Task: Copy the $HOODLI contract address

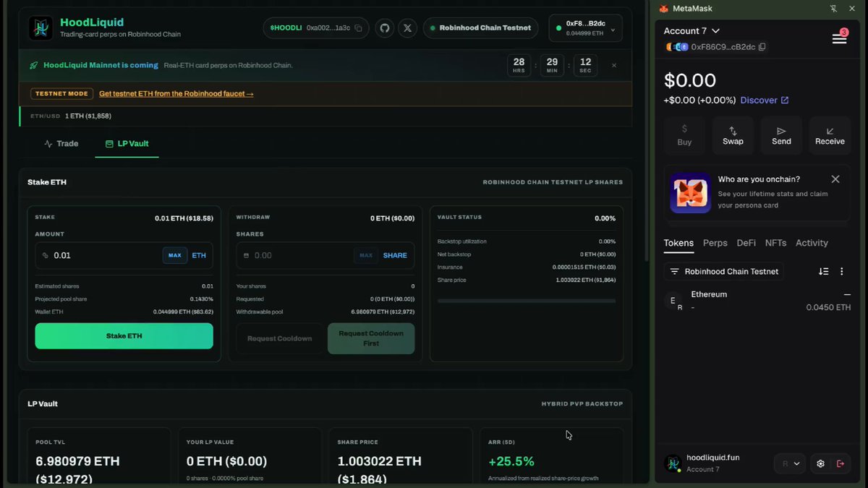Action: pos(358,28)
